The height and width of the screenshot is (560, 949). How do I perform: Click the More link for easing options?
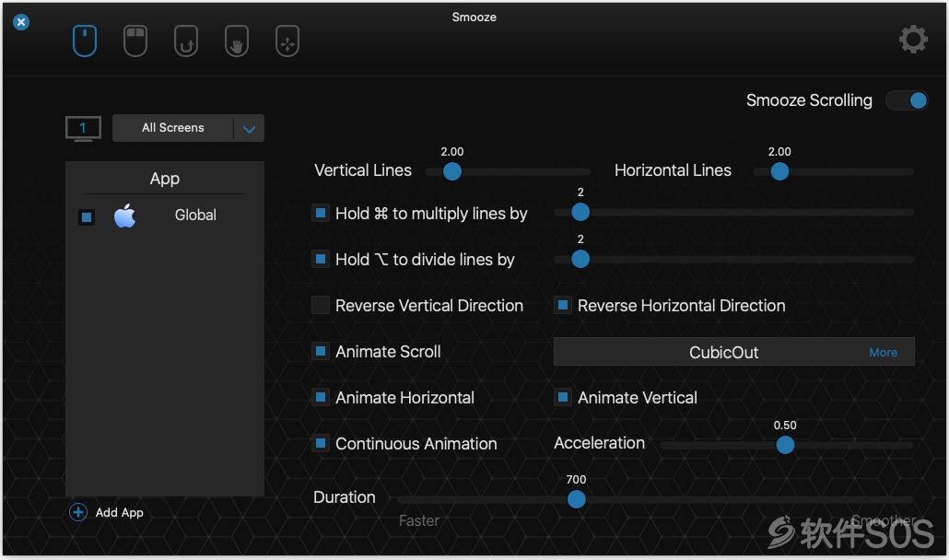point(883,353)
